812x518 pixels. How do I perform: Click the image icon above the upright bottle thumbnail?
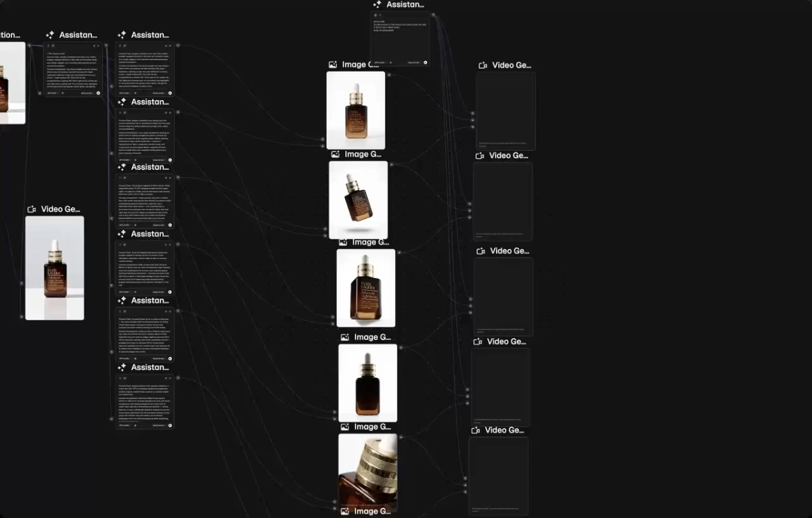pyautogui.click(x=333, y=65)
